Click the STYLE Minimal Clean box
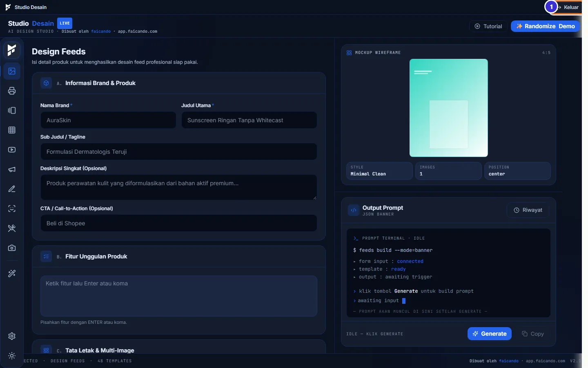 tap(379, 171)
